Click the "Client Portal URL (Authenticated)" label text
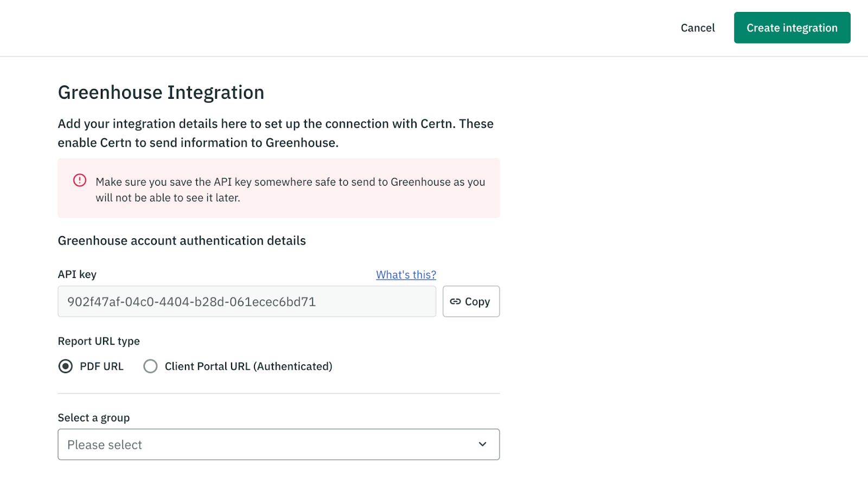868x482 pixels. coord(248,366)
